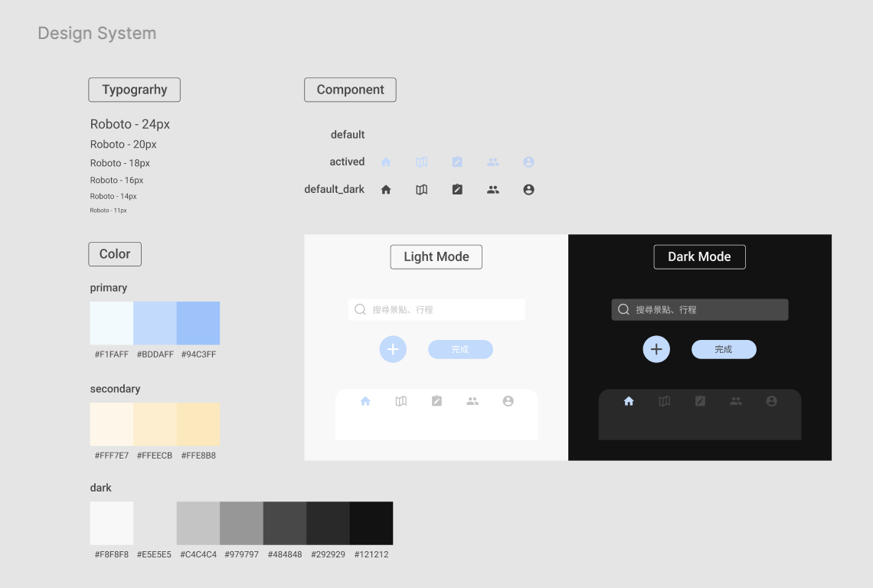
Task: Select the people group icon in default_dark row
Action: (493, 190)
